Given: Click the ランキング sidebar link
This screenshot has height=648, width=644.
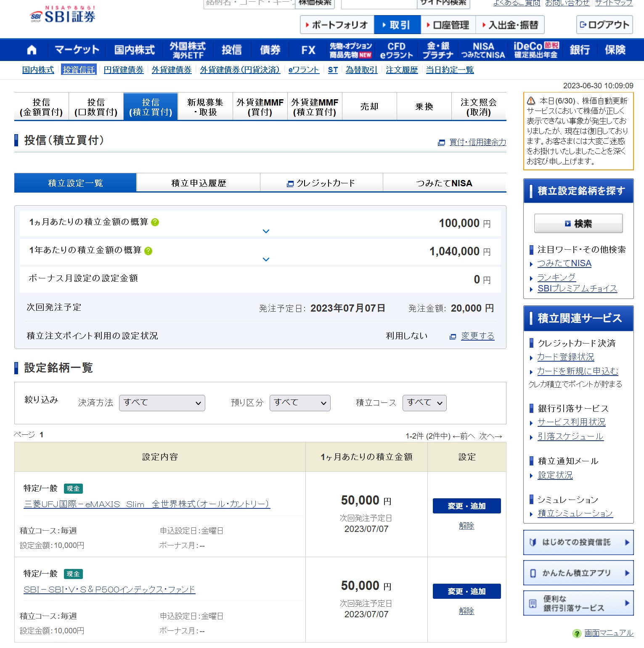Looking at the screenshot, I should (557, 278).
